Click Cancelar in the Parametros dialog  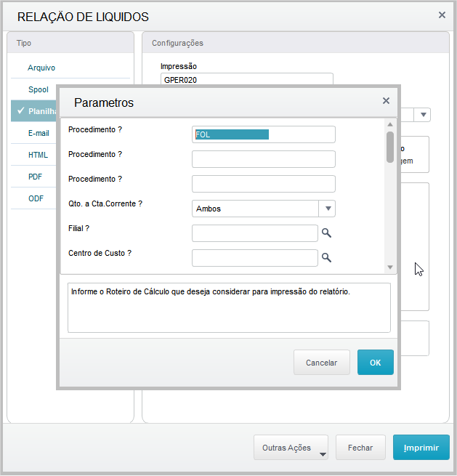pos(322,363)
